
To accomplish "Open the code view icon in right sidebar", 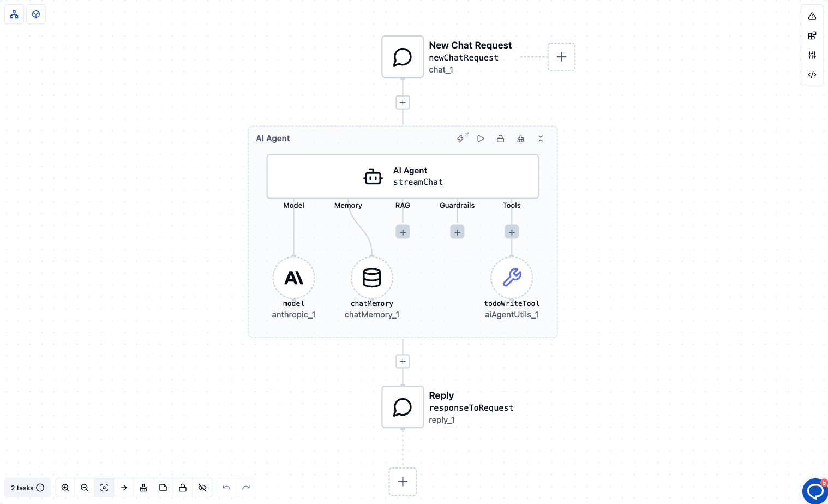I will [x=812, y=75].
